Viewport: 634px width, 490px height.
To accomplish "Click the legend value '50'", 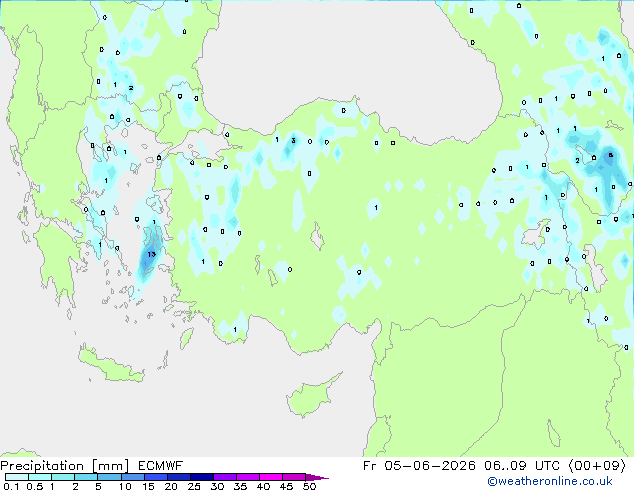I will tap(309, 486).
